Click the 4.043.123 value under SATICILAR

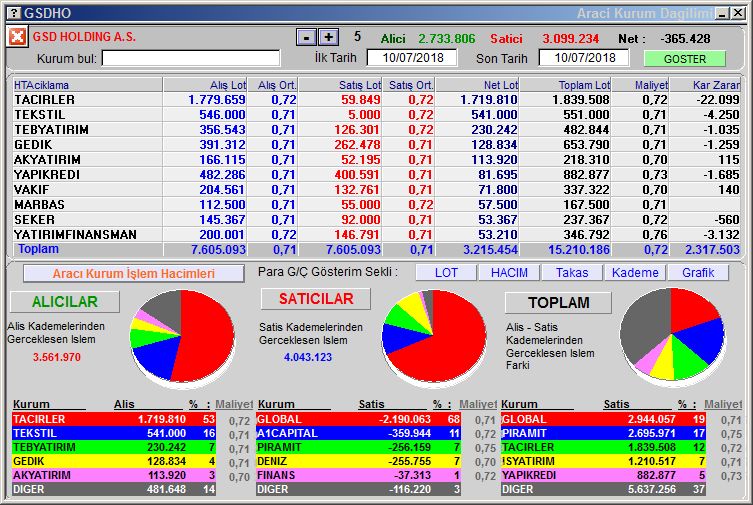(308, 357)
